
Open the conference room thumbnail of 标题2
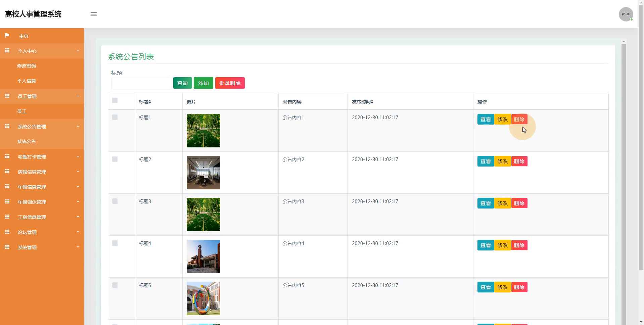pyautogui.click(x=203, y=173)
